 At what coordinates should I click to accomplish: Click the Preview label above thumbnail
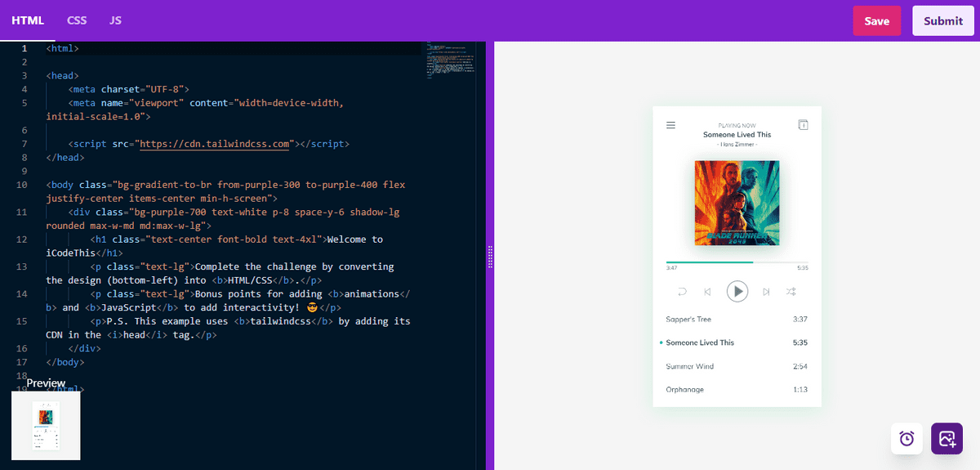pos(46,383)
